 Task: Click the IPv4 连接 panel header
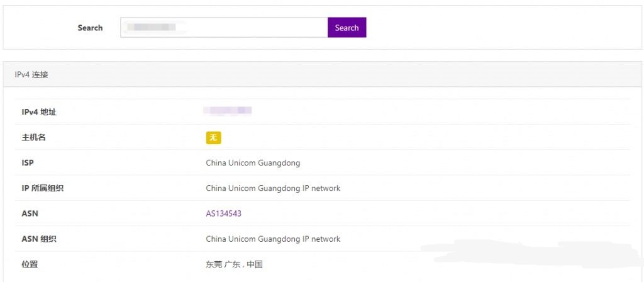(32, 74)
